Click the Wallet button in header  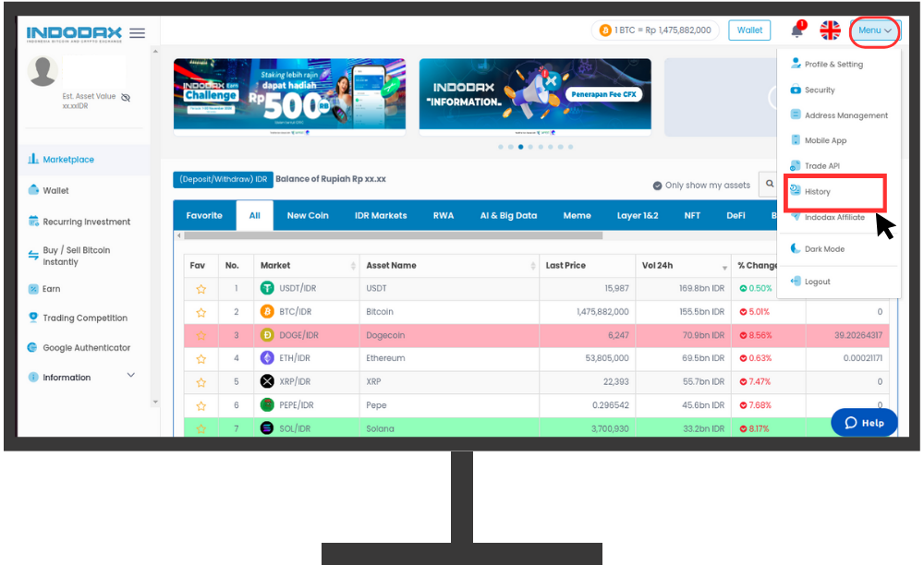pyautogui.click(x=749, y=30)
